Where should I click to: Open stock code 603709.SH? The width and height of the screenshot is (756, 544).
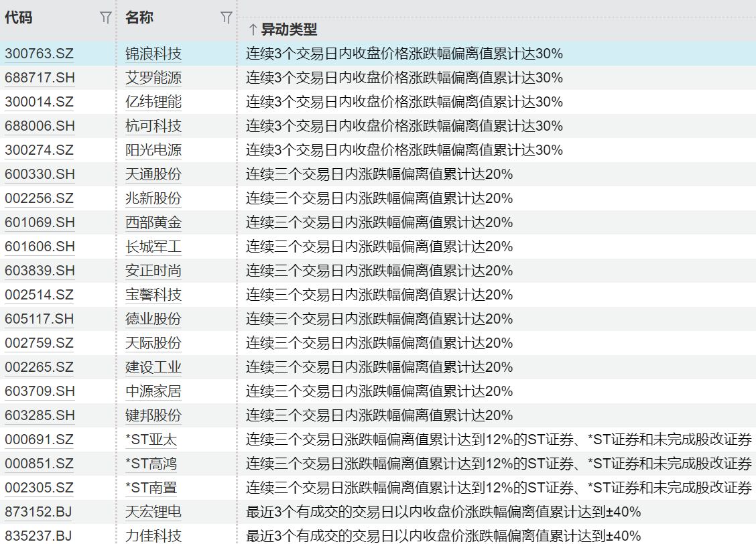coord(40,391)
